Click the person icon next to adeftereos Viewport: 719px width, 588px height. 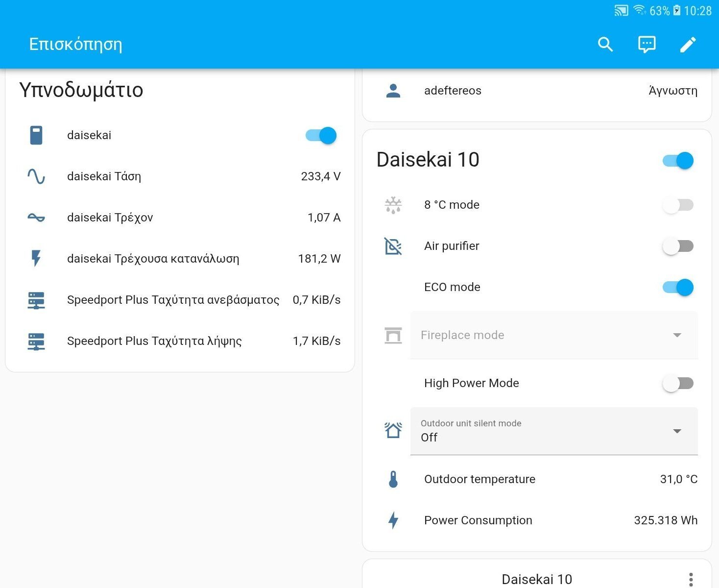pos(393,91)
